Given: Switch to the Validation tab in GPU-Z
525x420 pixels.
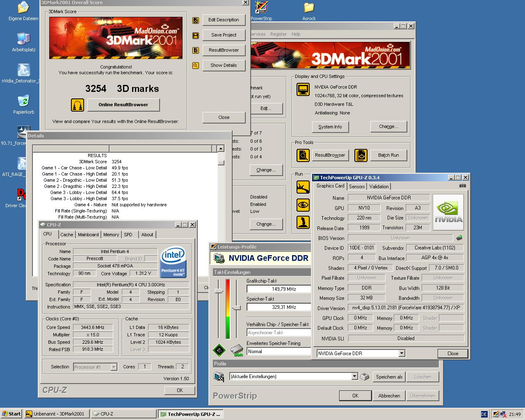Looking at the screenshot, I should click(379, 186).
